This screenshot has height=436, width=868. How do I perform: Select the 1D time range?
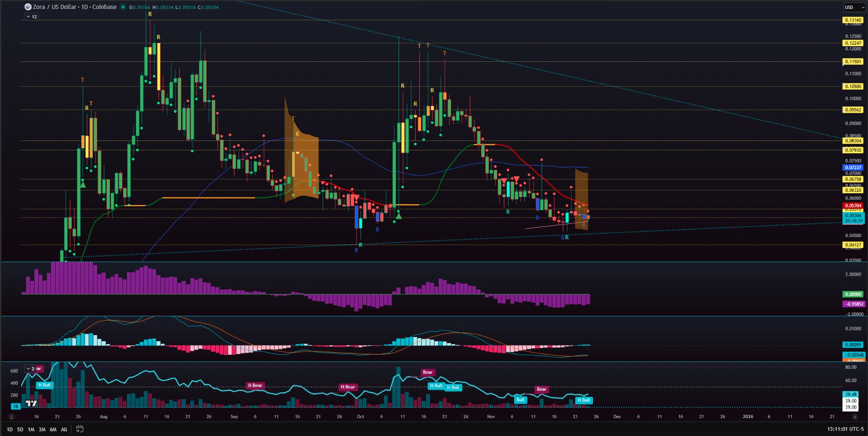[x=9, y=429]
